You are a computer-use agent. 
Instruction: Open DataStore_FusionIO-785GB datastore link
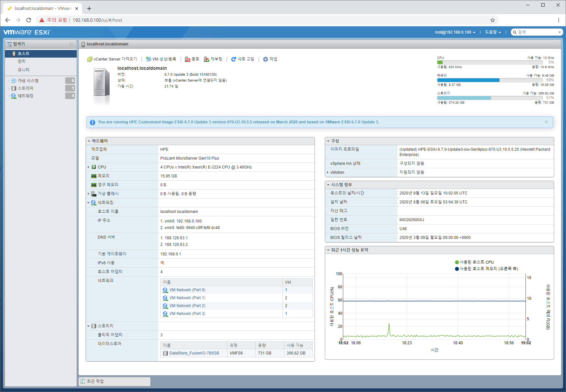[x=194, y=353]
